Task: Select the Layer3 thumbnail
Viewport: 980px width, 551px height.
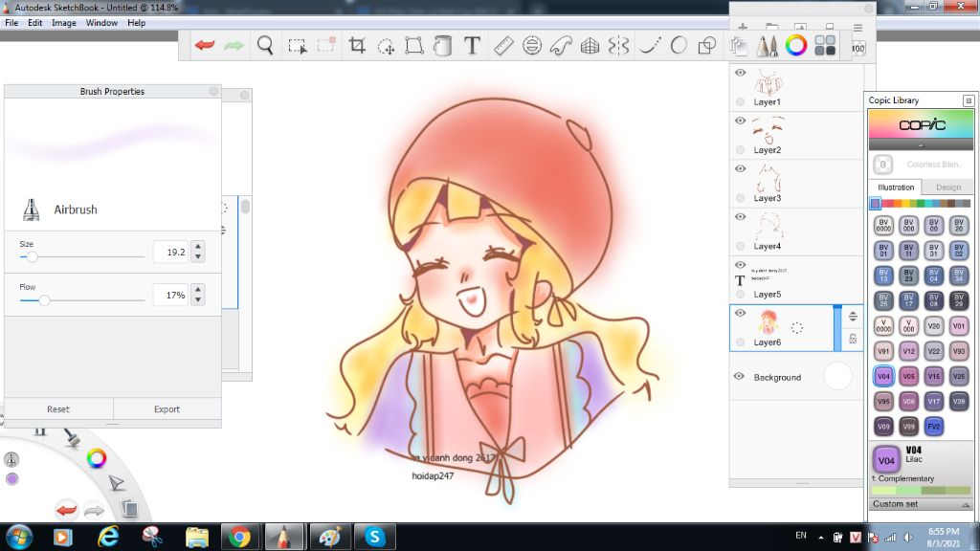Action: pos(768,177)
